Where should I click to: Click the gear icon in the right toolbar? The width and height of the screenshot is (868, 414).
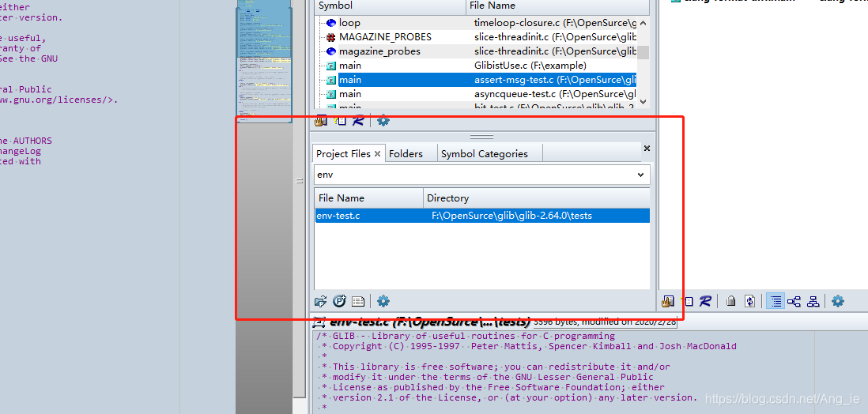[838, 301]
